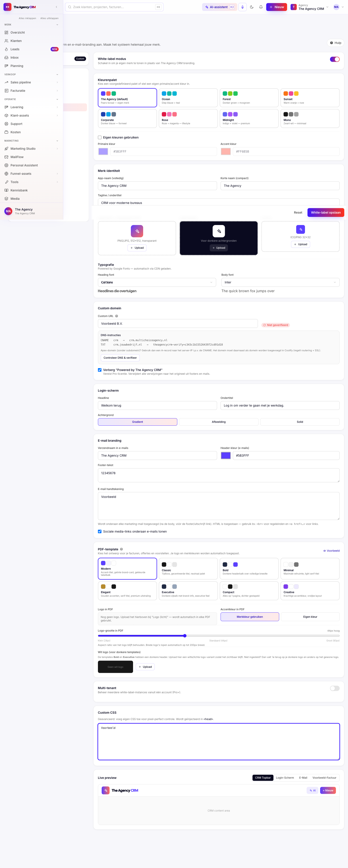Open Leads in sidebar
The image size is (348, 868).
[31, 49]
